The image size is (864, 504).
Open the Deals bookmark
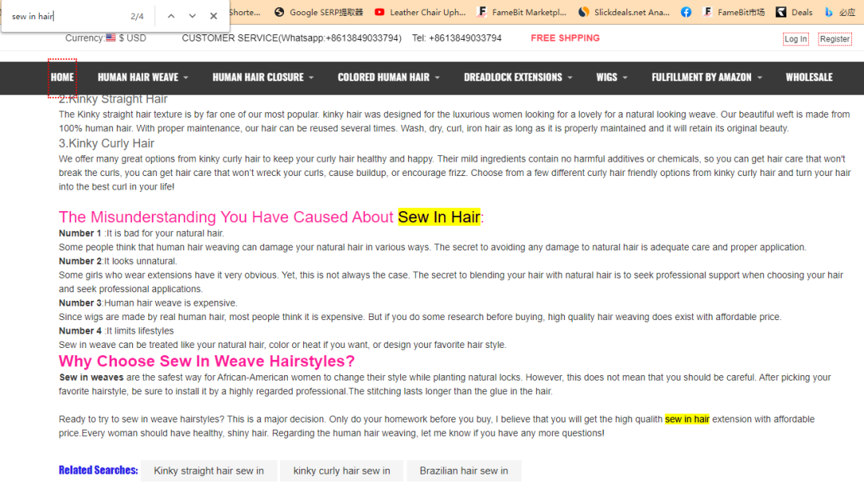(794, 12)
